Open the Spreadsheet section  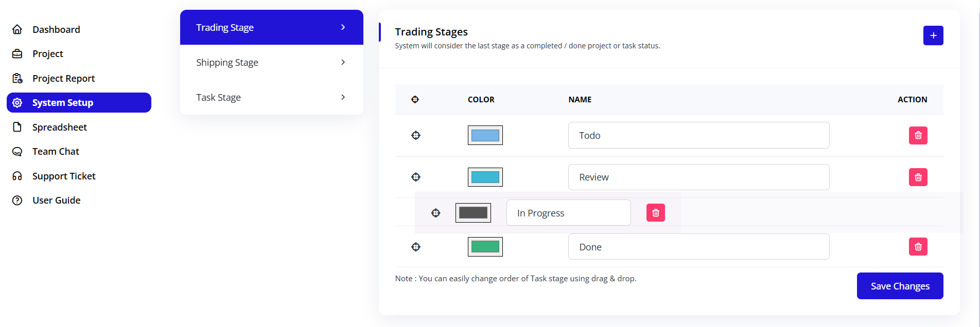pos(60,127)
